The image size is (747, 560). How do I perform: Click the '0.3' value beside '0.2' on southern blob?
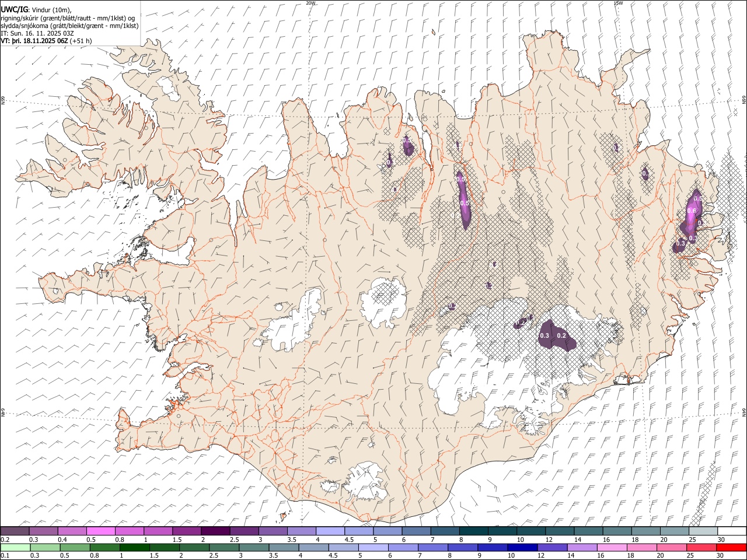coord(544,335)
